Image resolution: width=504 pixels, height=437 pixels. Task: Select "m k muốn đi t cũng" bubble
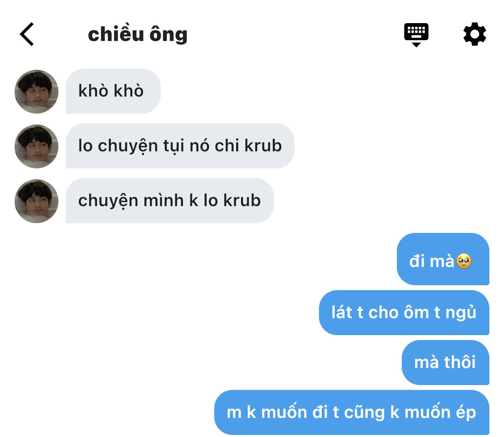click(352, 412)
